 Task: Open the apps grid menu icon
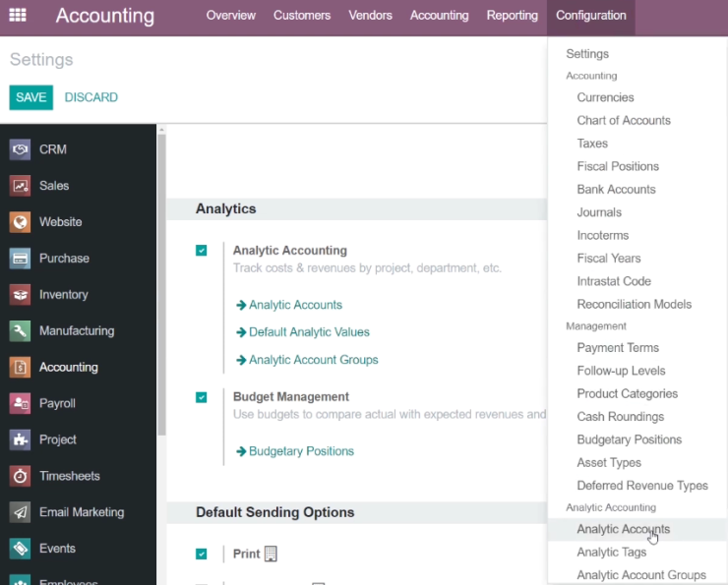[18, 15]
